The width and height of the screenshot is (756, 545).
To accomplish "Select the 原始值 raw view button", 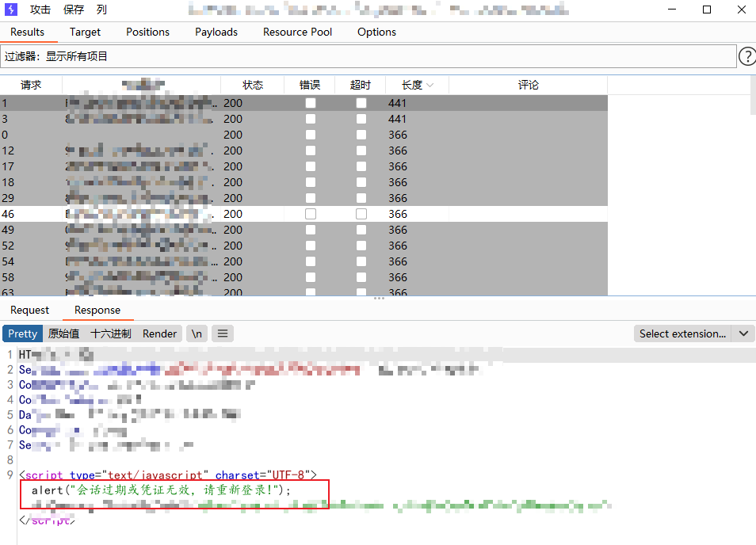I will (63, 333).
